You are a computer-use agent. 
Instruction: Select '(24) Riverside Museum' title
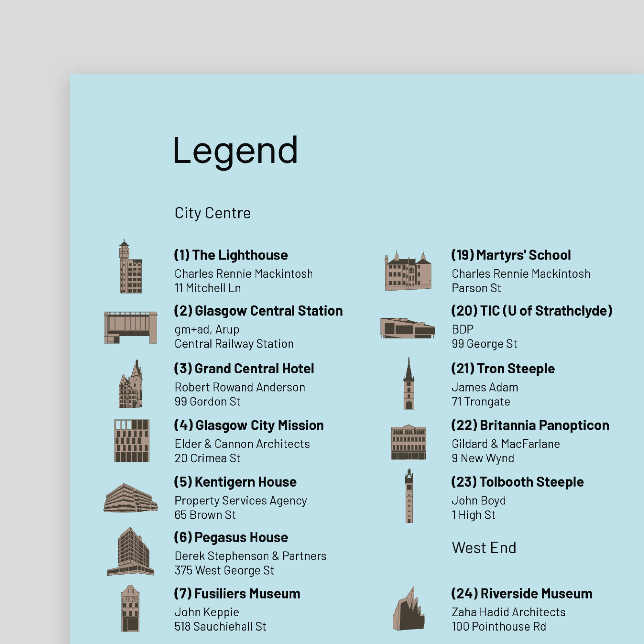(522, 594)
